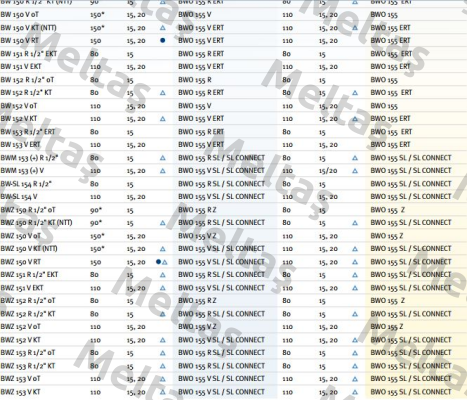Click the left triangle in BWM 153 (+) R 1/2" row
This screenshot has width=467, height=400.
click(163, 158)
